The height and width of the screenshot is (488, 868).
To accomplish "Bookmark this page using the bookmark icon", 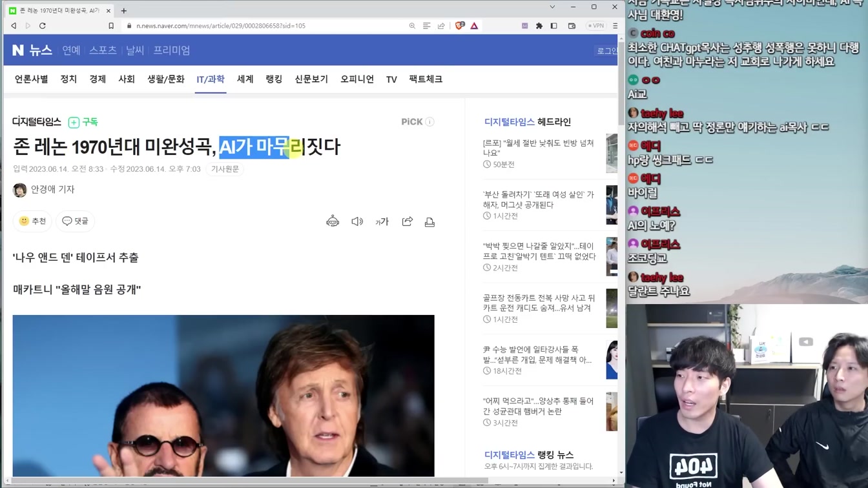I will 111,26.
